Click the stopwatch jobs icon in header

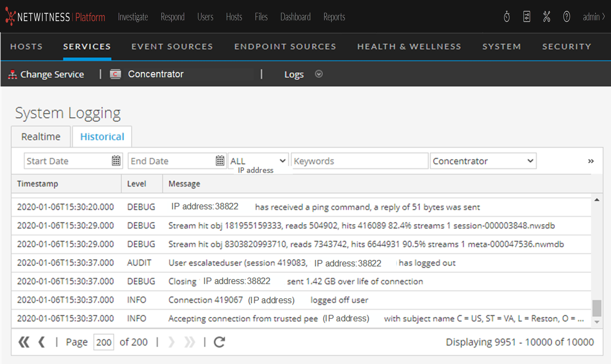click(506, 17)
